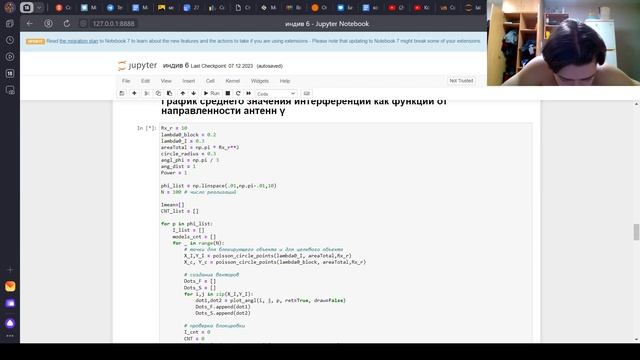Viewport: 640px width, 360px height.
Task: Reload the page with the browser refresh icon
Action: (67, 24)
